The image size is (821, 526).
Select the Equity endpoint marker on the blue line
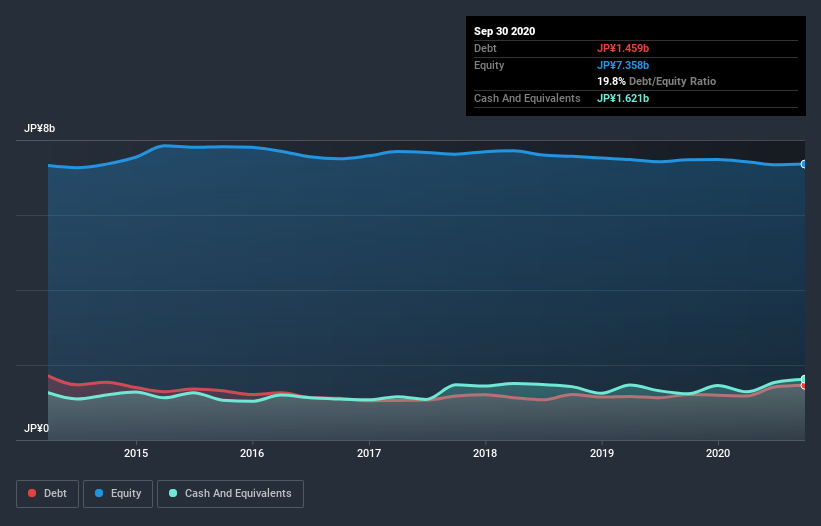[x=804, y=164]
